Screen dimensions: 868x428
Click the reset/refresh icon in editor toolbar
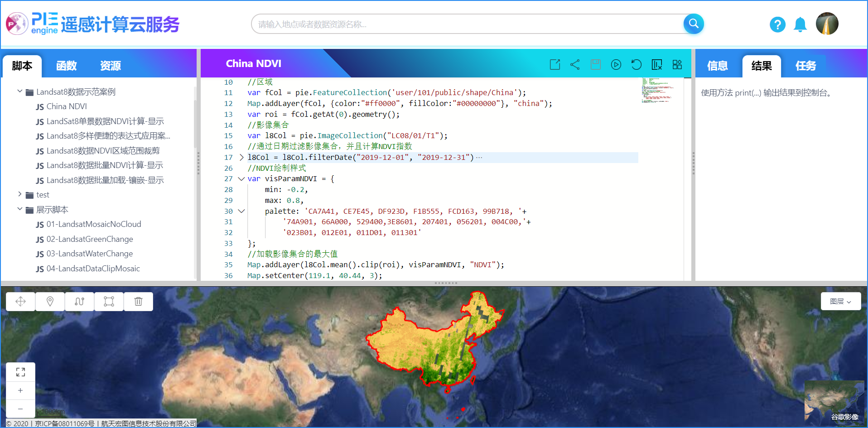pos(636,65)
